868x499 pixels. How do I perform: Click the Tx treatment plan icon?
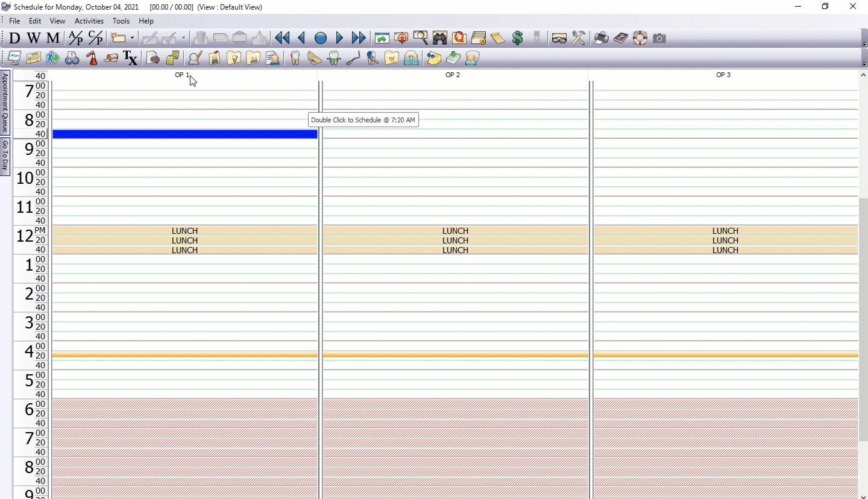pos(130,58)
